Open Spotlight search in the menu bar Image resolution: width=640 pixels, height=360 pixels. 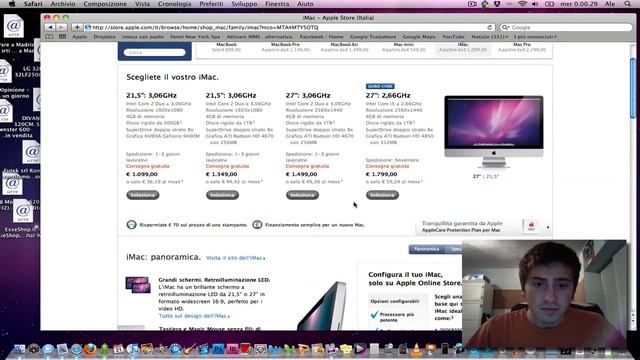coord(627,4)
